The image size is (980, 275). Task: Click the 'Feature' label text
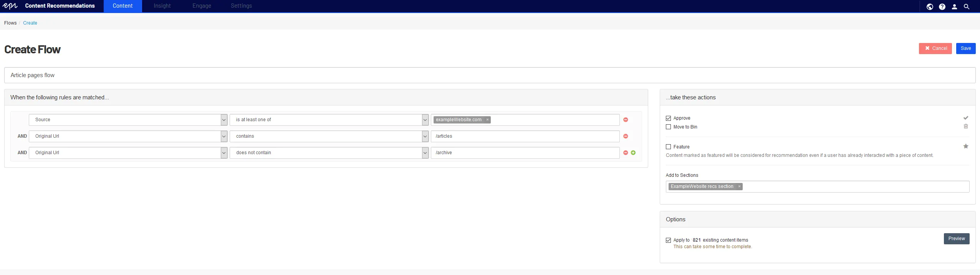(x=681, y=147)
